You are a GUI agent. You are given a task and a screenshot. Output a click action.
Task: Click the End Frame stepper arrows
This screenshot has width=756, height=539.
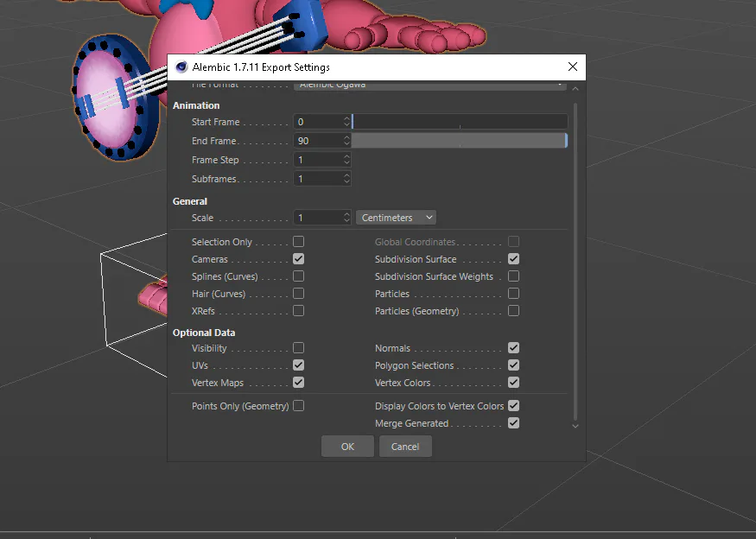coord(346,141)
